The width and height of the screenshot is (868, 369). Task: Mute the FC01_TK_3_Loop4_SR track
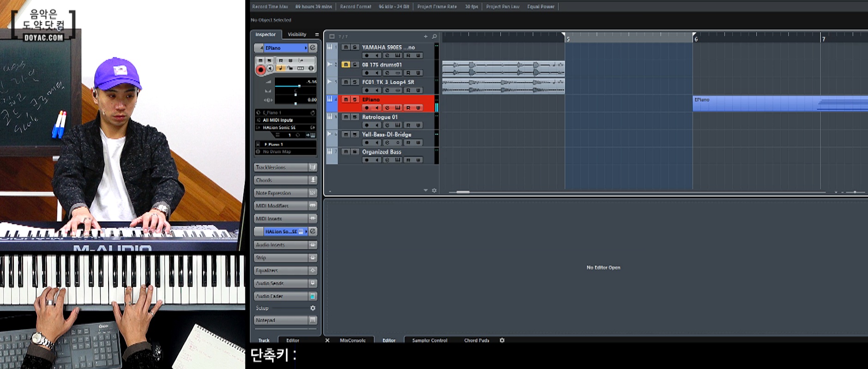345,82
